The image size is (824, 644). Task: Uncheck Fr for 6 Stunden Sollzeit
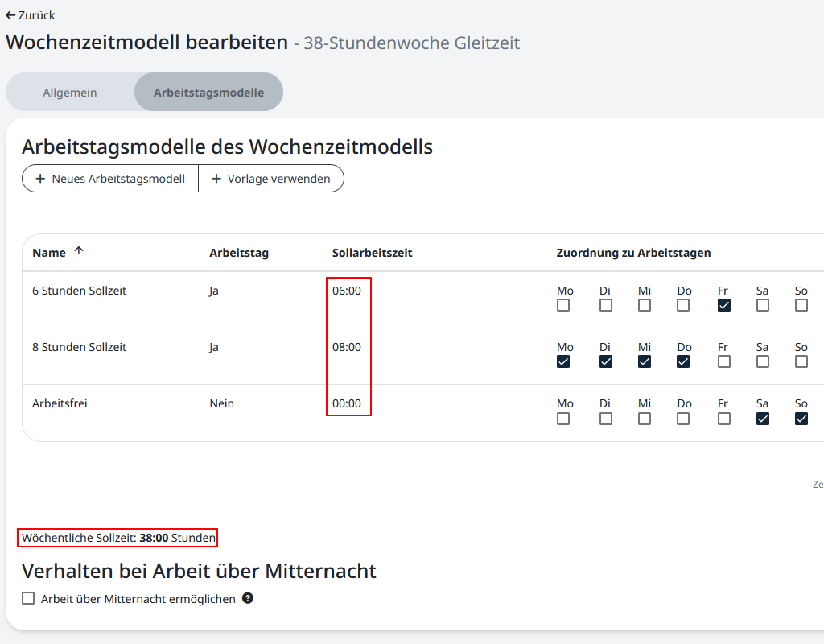point(723,305)
